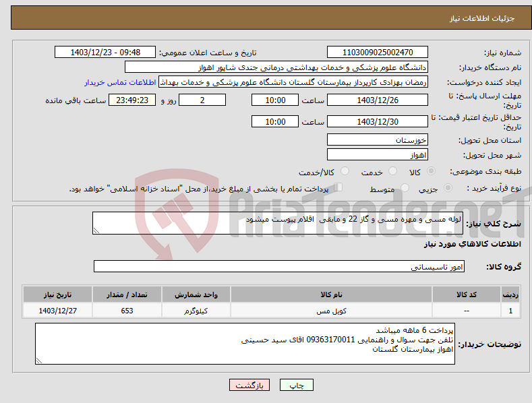Click the ردیف column header
Image resolution: width=532 pixels, height=403 pixels.
click(510, 294)
